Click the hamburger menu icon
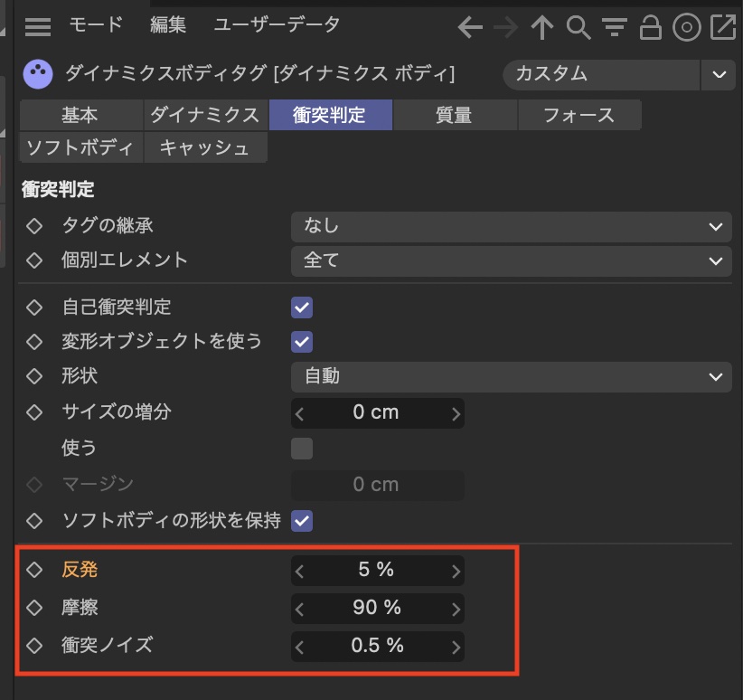This screenshot has width=743, height=700. click(x=38, y=27)
